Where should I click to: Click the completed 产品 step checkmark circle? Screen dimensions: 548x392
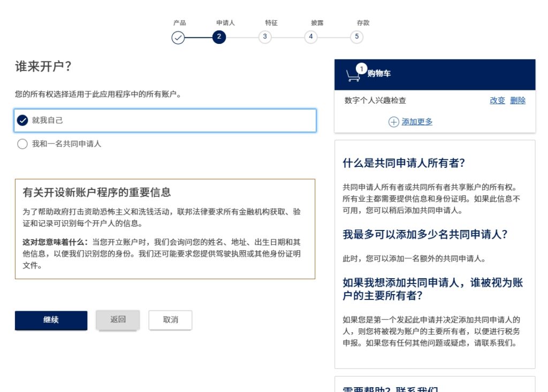[x=178, y=37]
